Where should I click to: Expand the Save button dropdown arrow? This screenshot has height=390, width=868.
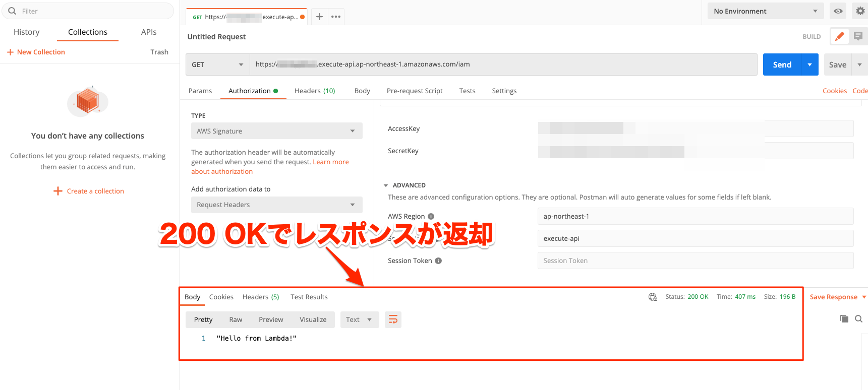859,64
